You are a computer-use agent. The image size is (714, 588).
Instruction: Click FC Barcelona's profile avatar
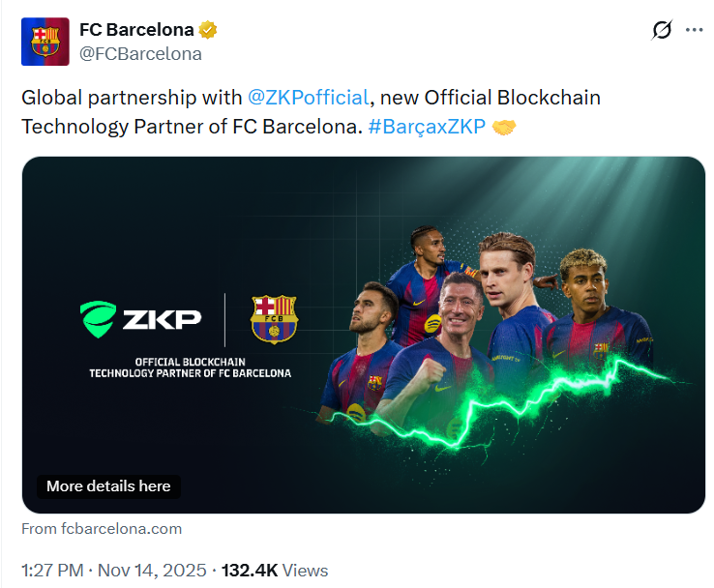point(45,42)
